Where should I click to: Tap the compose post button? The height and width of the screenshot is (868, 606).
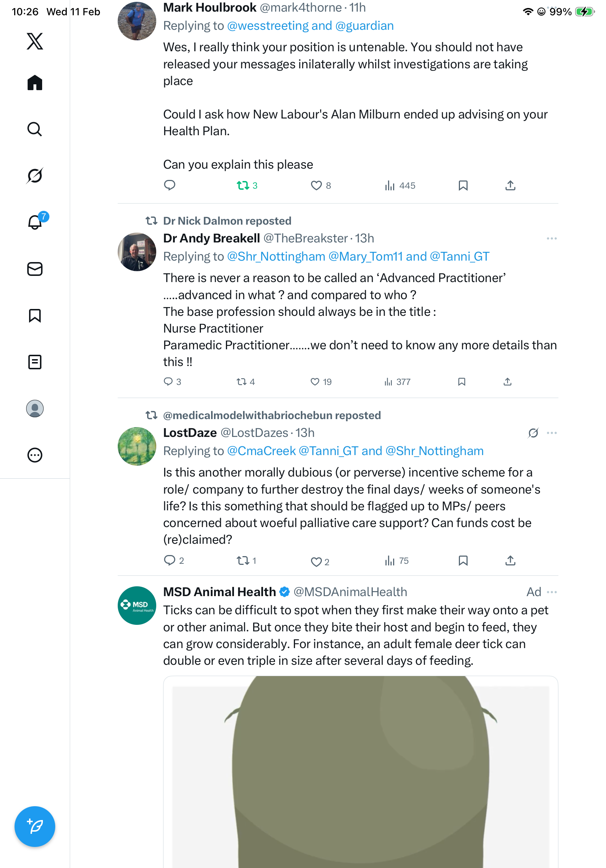(x=35, y=827)
